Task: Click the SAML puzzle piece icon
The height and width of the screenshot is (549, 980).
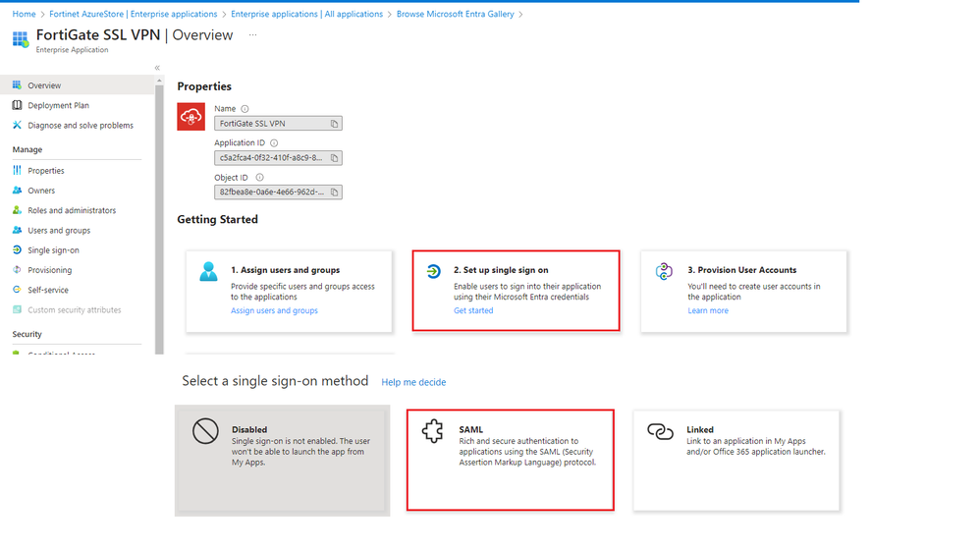Action: (432, 431)
